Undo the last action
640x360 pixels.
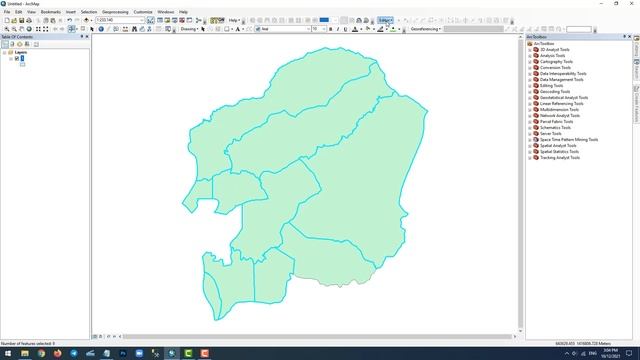[x=69, y=20]
